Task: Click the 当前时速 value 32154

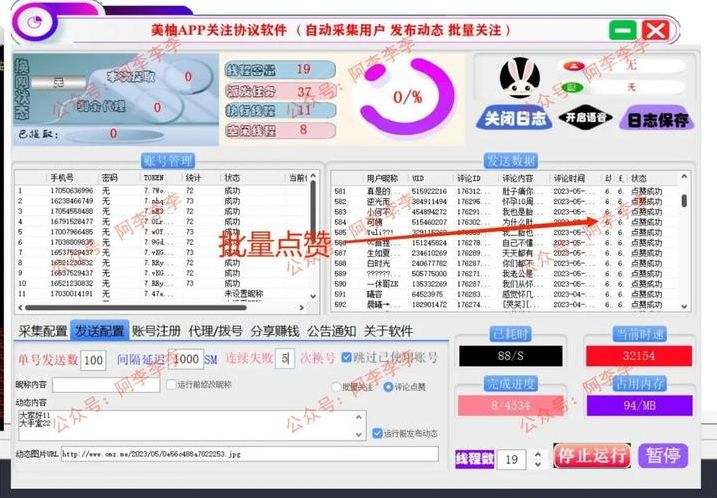Action: [639, 356]
